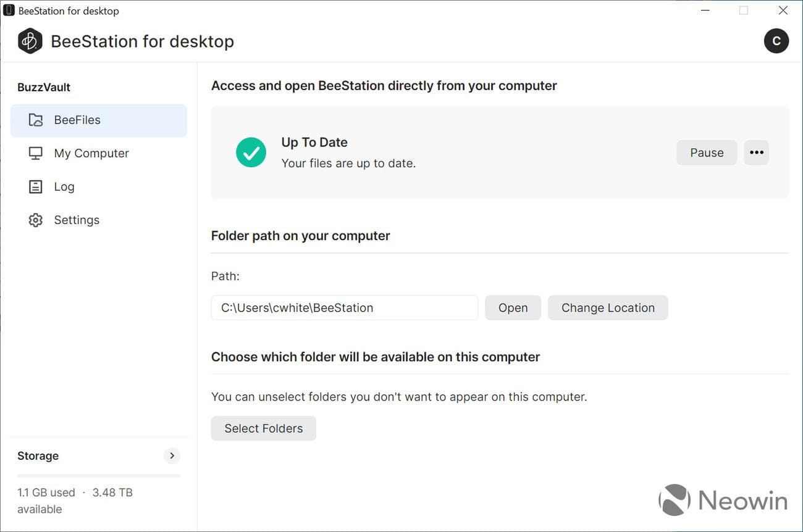Image resolution: width=803 pixels, height=532 pixels.
Task: Click the green Up To Date checkmark icon
Action: tap(251, 152)
